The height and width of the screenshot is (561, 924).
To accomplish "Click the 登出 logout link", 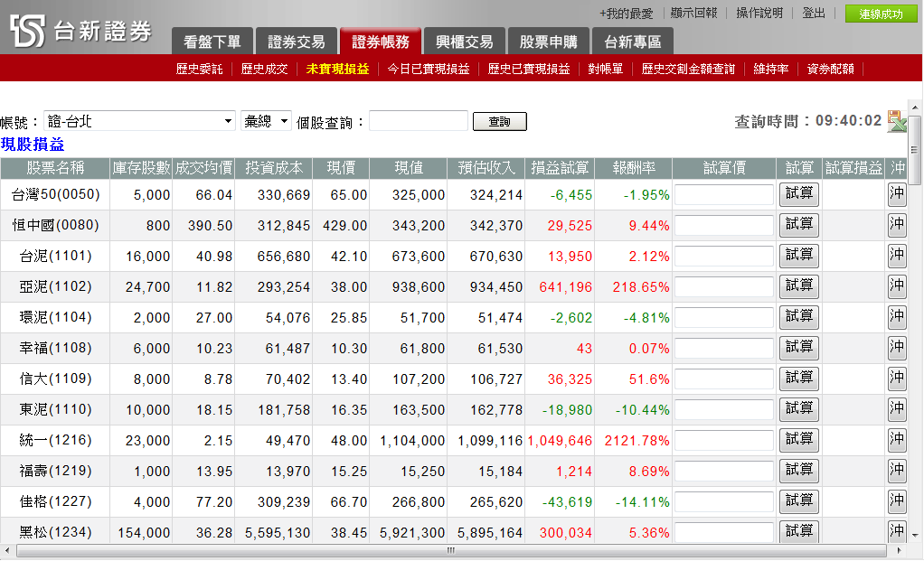I will pyautogui.click(x=814, y=14).
